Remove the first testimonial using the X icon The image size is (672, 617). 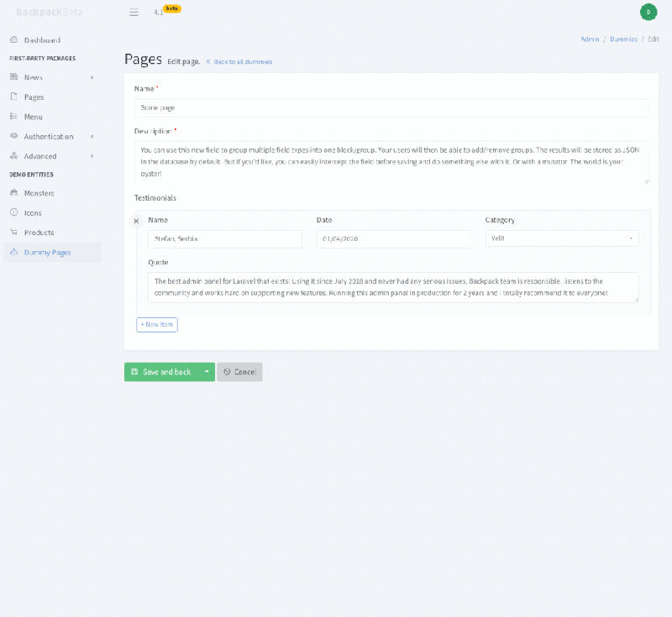(x=136, y=222)
